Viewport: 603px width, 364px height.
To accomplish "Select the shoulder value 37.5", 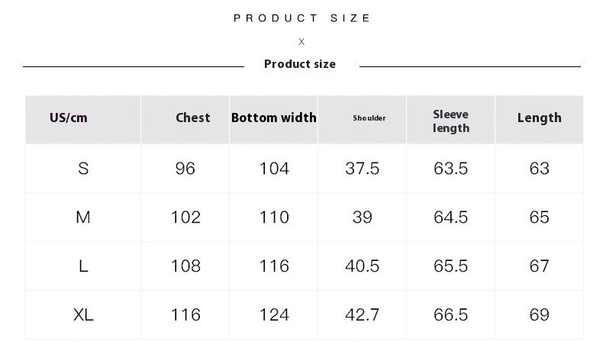I will (363, 169).
